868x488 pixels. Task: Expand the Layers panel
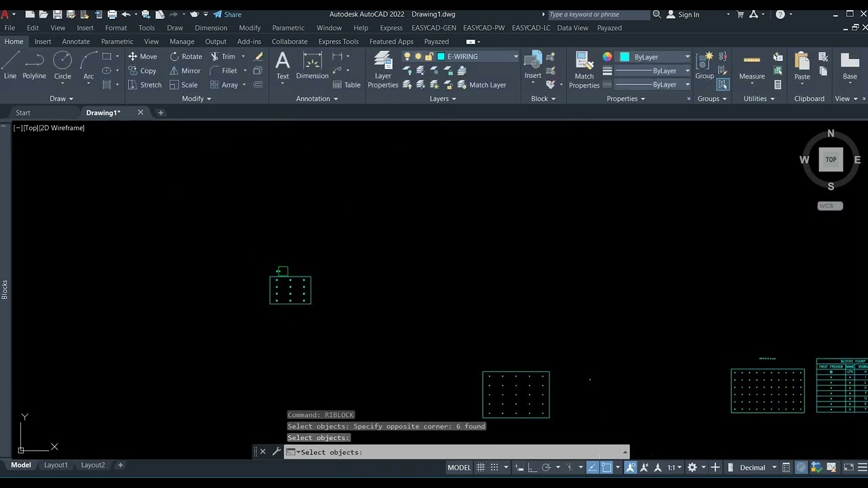point(443,98)
